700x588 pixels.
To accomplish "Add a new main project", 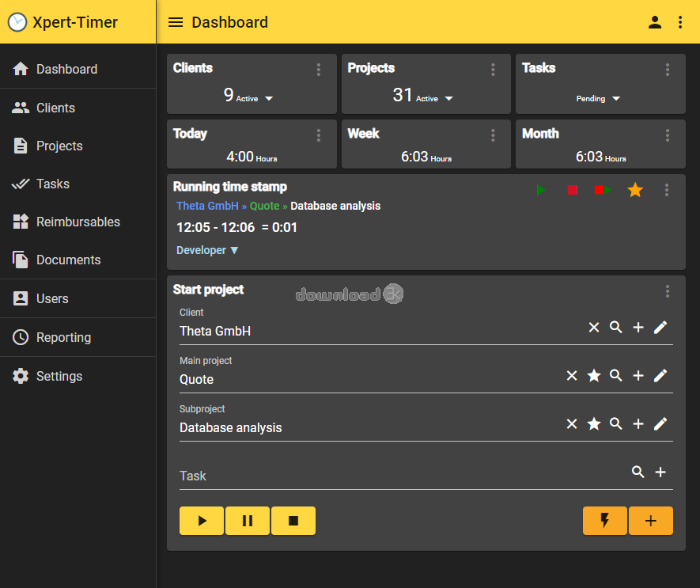I will click(x=638, y=376).
